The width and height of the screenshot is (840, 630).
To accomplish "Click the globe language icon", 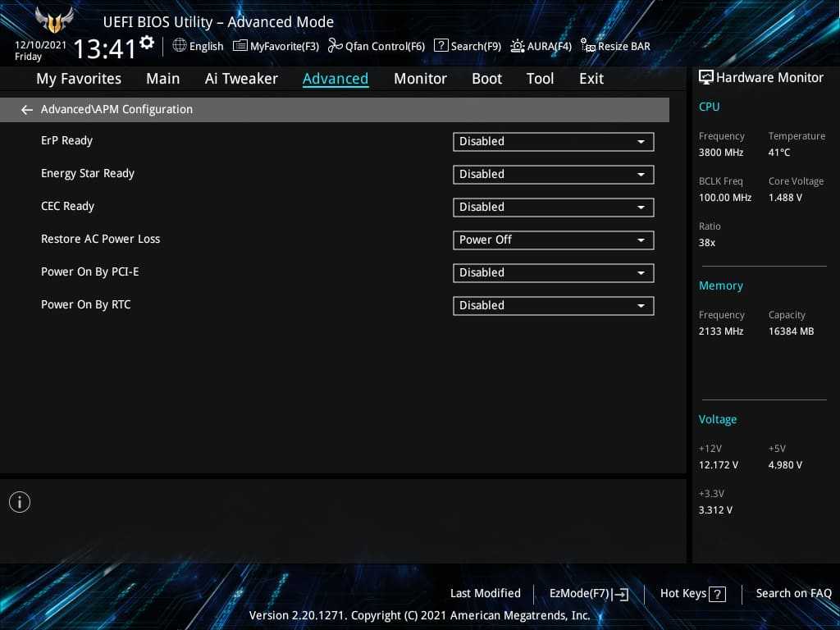I will [180, 46].
